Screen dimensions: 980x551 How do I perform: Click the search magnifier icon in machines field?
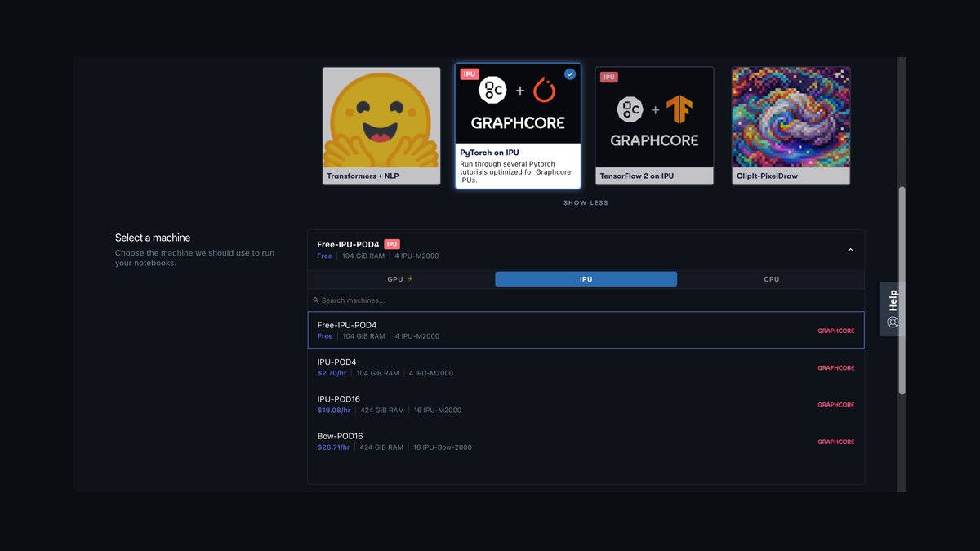316,300
